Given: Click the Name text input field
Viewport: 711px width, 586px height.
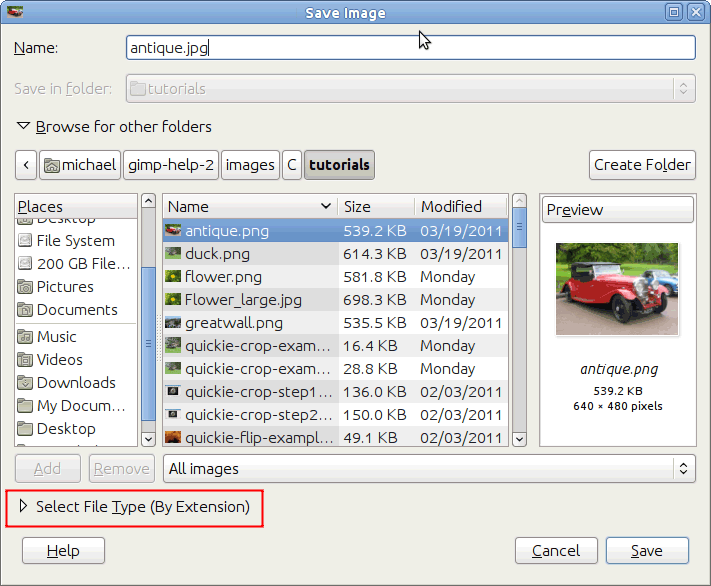Looking at the screenshot, I should 410,47.
